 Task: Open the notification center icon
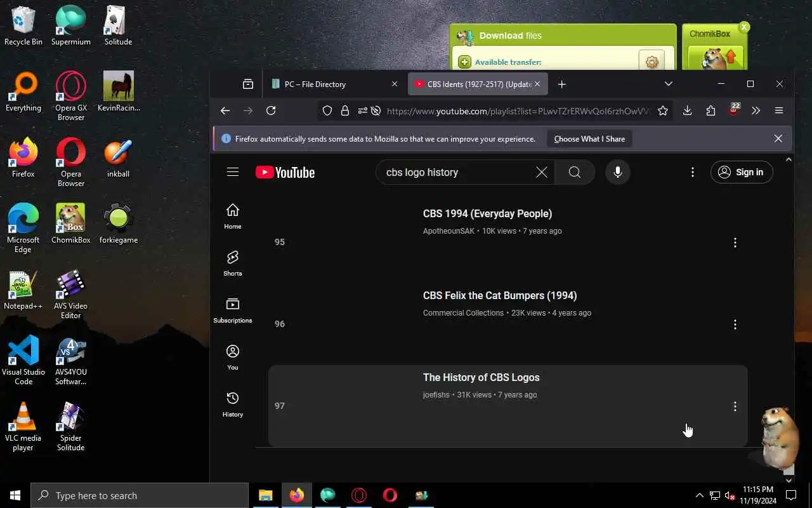click(x=791, y=495)
